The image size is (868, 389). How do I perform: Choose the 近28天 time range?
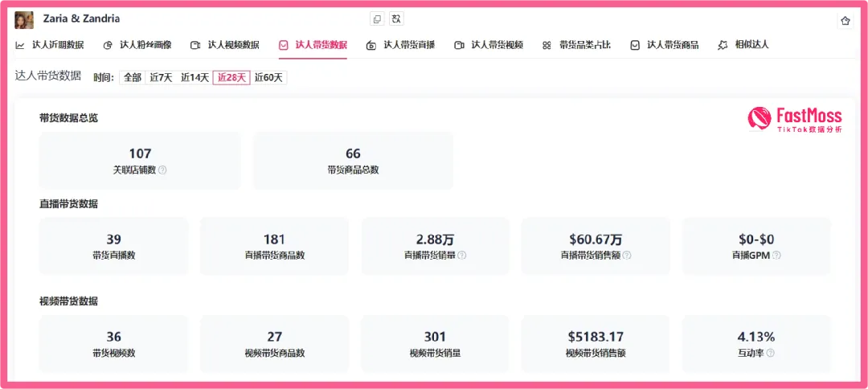pos(231,77)
